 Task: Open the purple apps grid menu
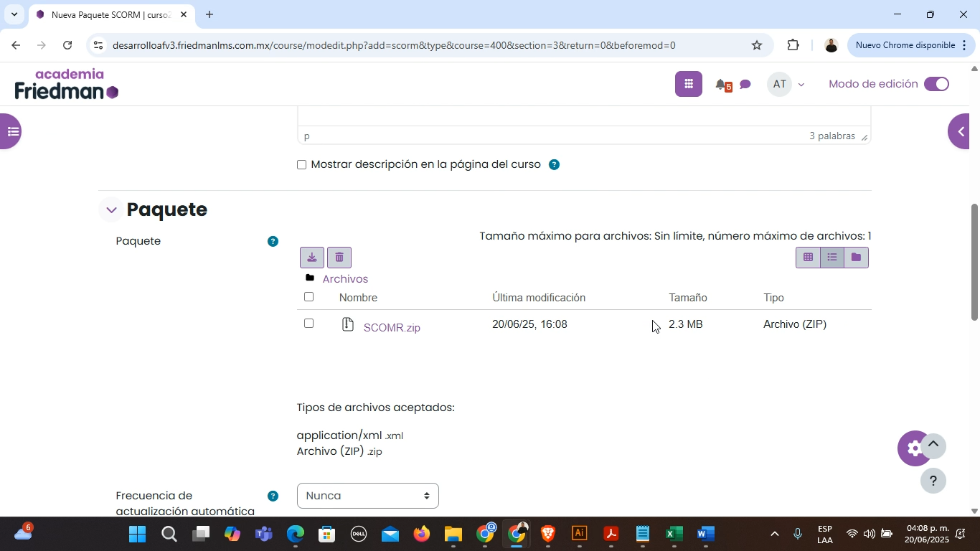689,84
